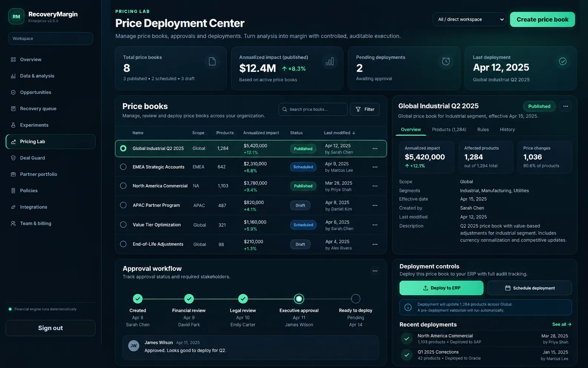Open the more options menu for APAC Partner Program
The width and height of the screenshot is (588, 368).
[x=375, y=206]
